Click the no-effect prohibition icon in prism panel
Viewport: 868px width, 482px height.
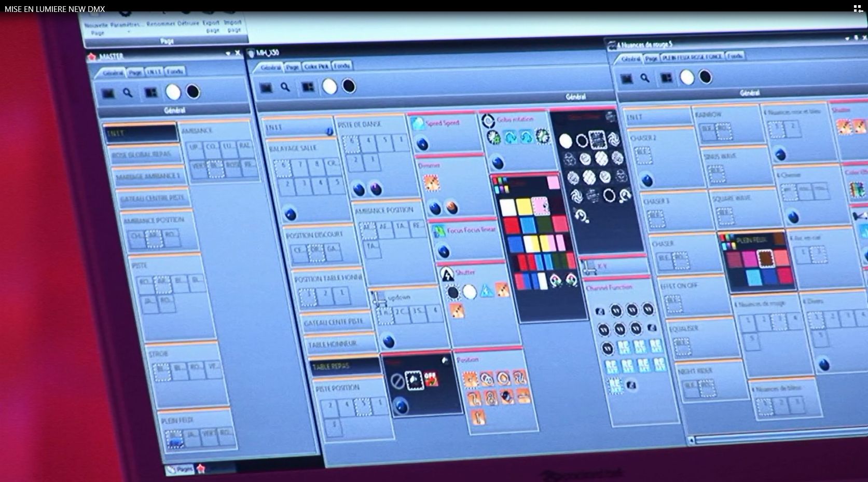397,381
